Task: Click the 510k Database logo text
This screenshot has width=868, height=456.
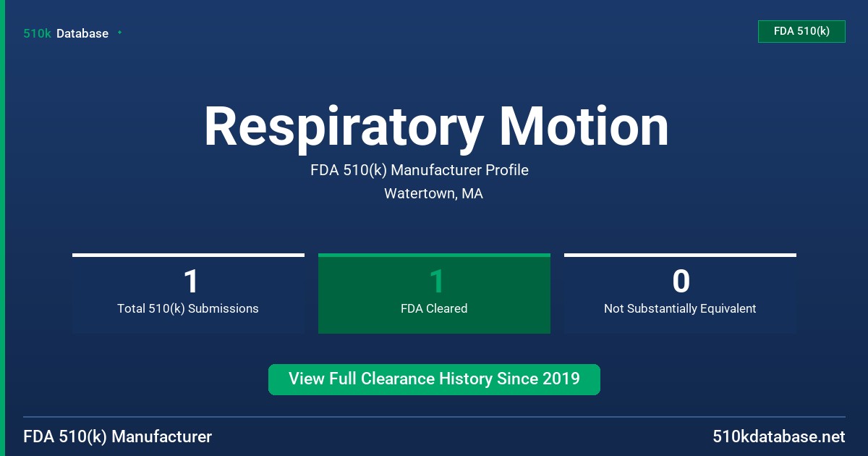Action: pos(66,33)
